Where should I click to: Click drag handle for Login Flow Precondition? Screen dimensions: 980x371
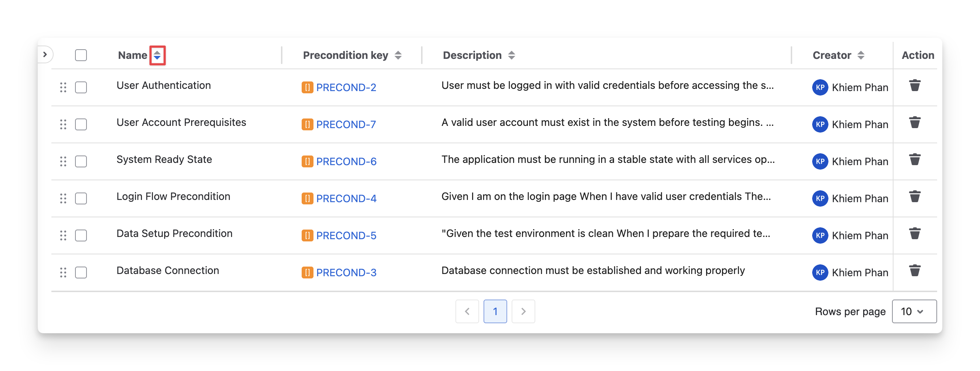click(63, 198)
